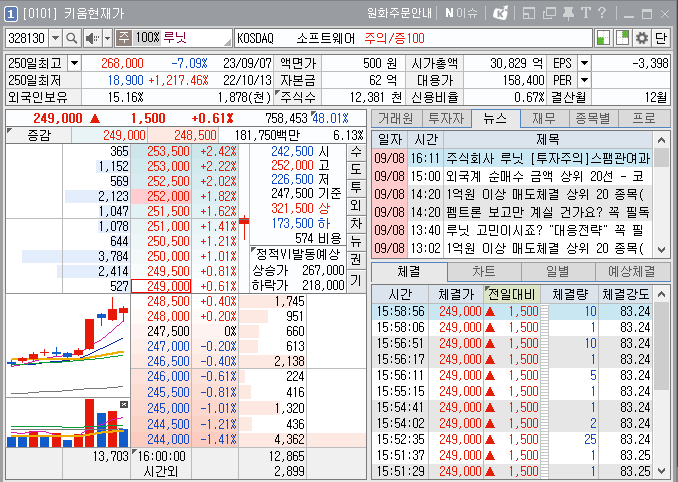
Task: Open 원화주문안내 link
Action: [x=399, y=13]
